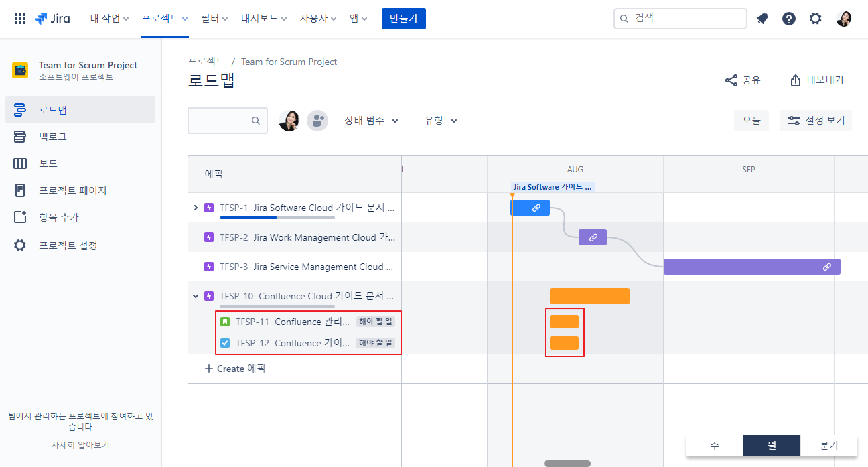Click the search magnifier in roadmap filter box
The width and height of the screenshot is (868, 467).
coord(256,121)
